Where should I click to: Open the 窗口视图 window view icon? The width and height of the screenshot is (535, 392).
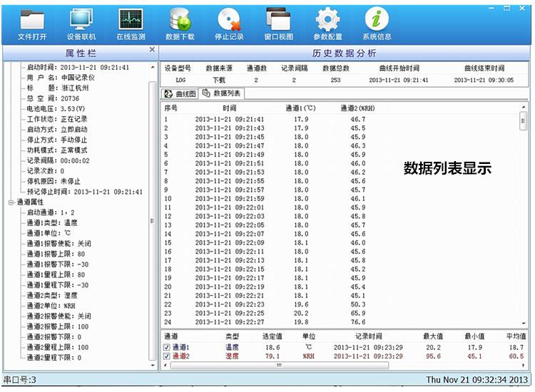277,23
